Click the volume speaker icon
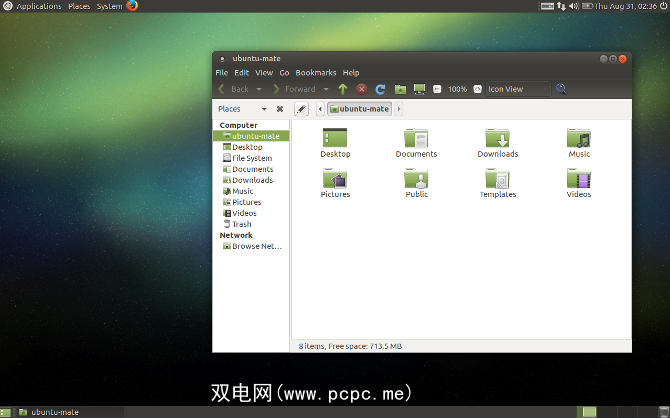The height and width of the screenshot is (418, 670). pyautogui.click(x=574, y=6)
